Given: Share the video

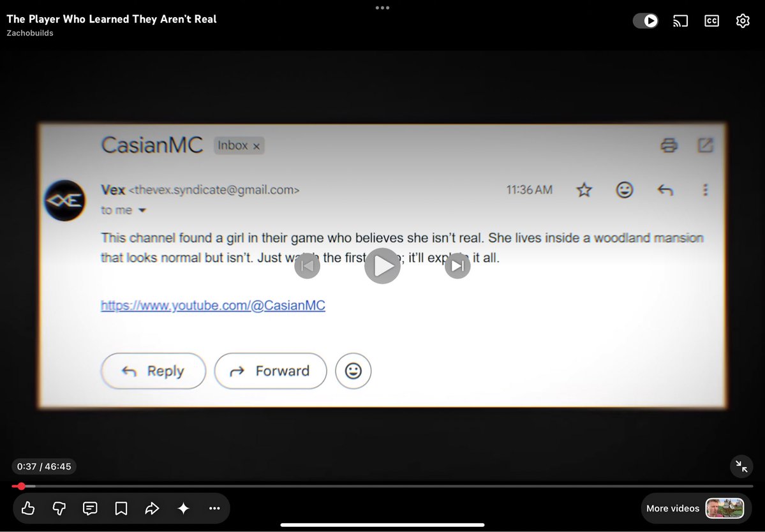Looking at the screenshot, I should click(x=152, y=508).
